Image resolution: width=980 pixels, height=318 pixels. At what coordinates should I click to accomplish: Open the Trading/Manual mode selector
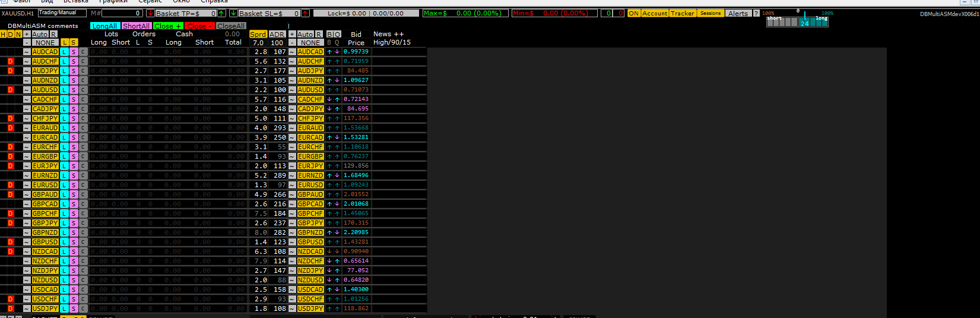pyautogui.click(x=62, y=12)
